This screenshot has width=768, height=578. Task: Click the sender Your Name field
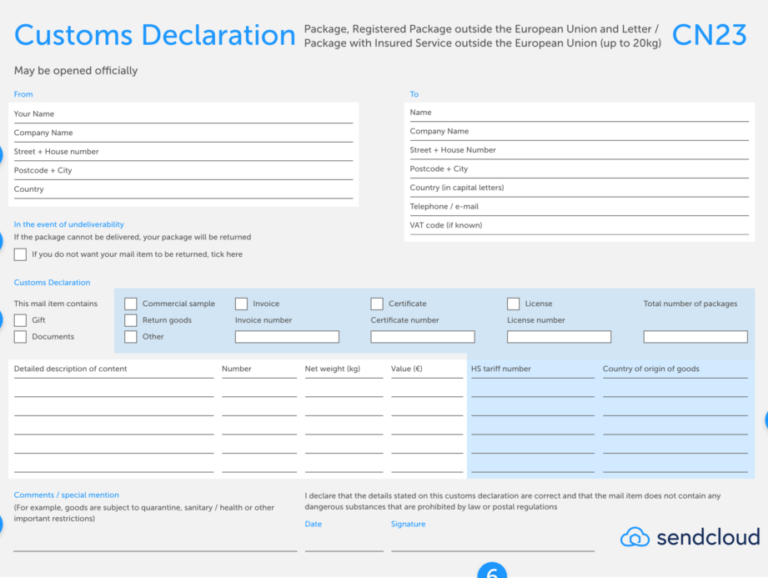coord(183,114)
